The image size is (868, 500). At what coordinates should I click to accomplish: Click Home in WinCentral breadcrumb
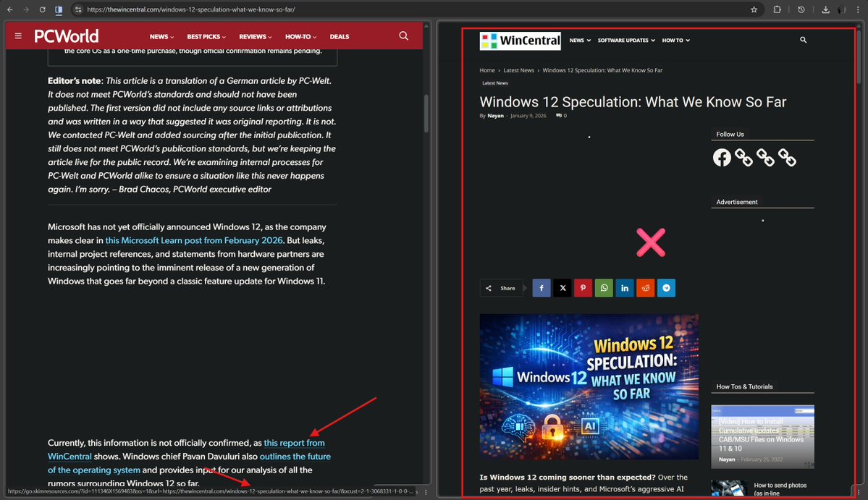[487, 70]
